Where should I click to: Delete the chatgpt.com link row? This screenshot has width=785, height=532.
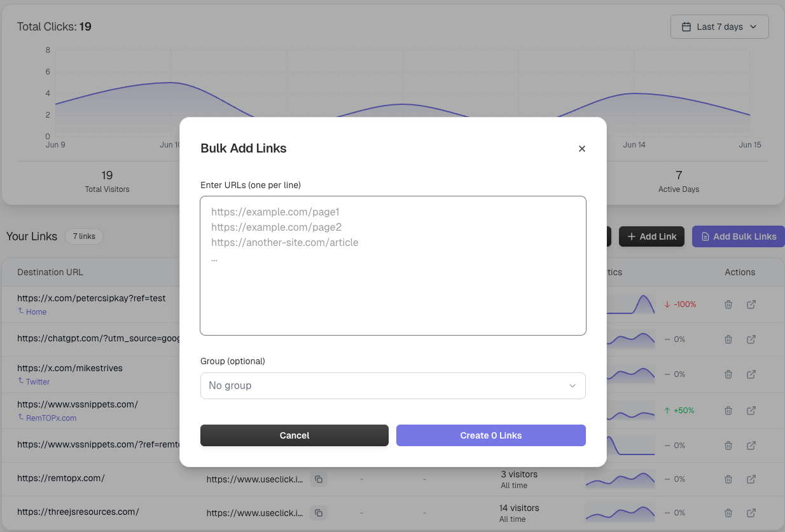click(728, 339)
